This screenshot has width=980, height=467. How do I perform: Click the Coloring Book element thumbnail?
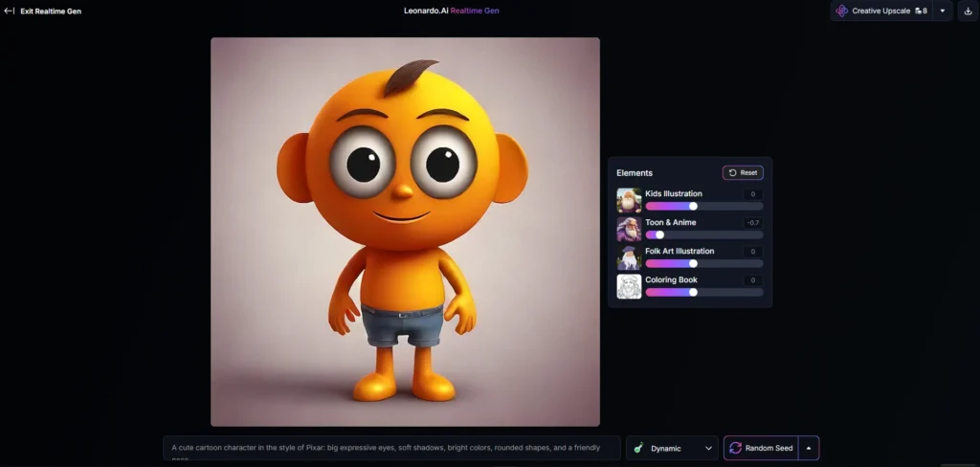point(629,287)
